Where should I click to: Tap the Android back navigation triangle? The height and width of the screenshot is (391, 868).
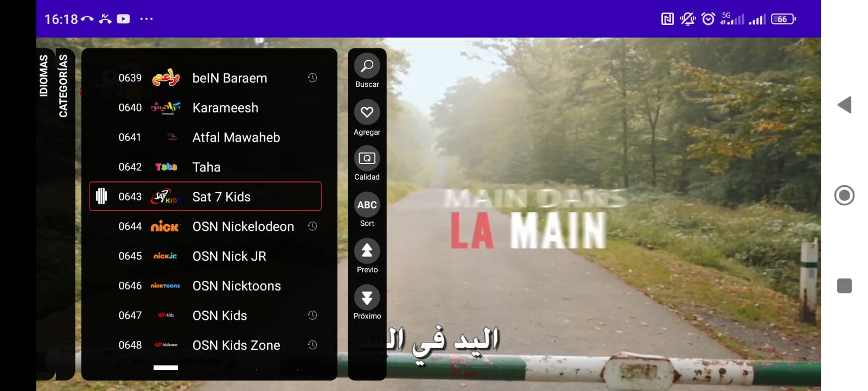844,105
